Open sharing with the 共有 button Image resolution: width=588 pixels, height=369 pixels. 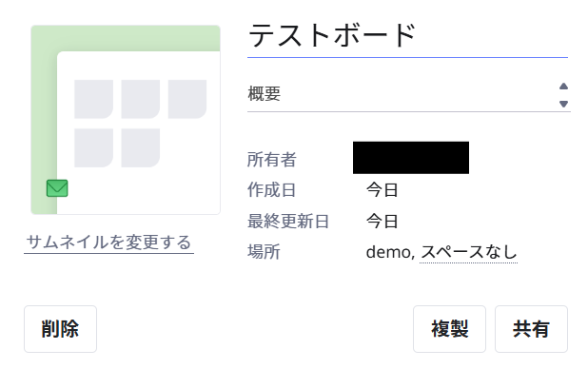[x=531, y=329]
